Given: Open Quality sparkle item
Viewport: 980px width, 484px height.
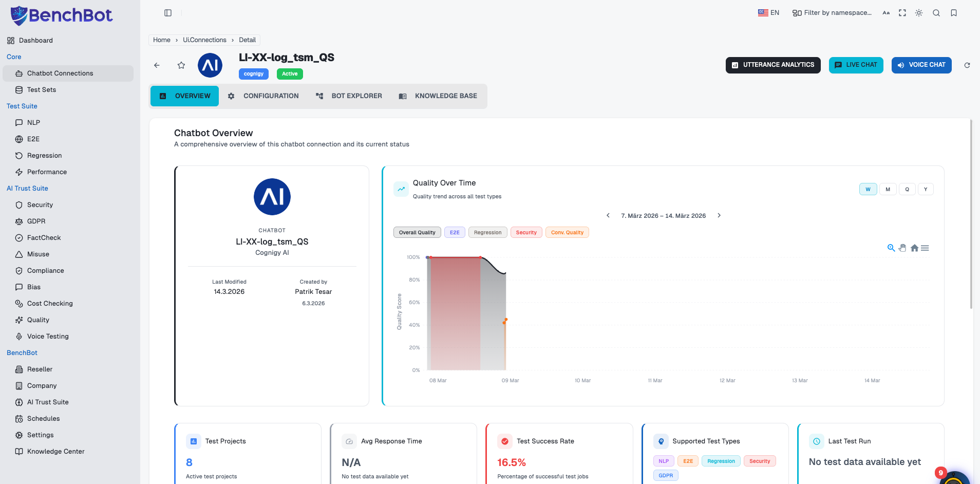Looking at the screenshot, I should pyautogui.click(x=68, y=320).
